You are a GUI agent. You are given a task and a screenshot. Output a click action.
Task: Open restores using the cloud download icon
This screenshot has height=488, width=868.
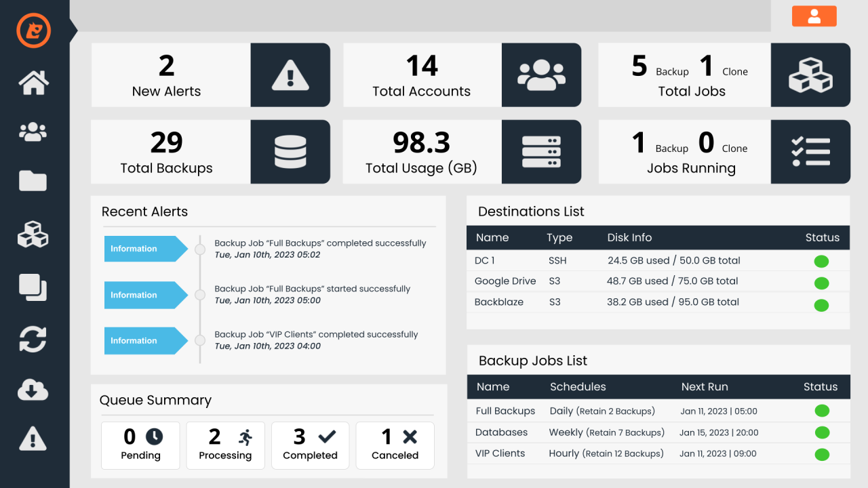pyautogui.click(x=33, y=390)
